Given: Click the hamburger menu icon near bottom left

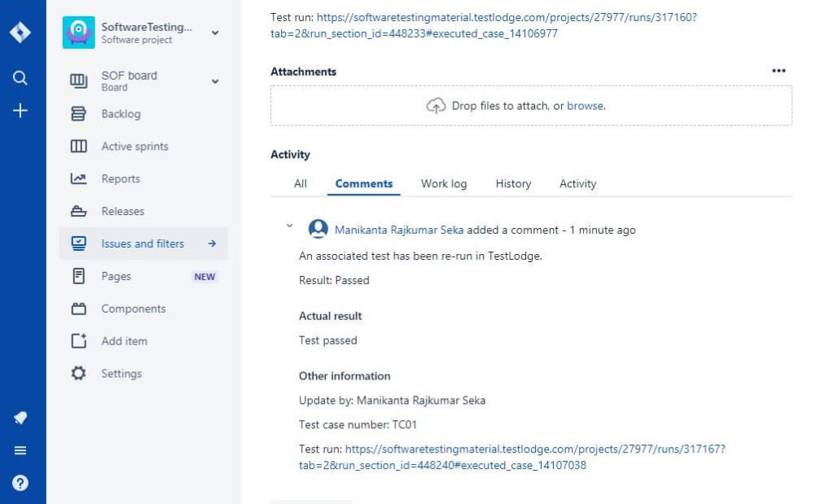Looking at the screenshot, I should coord(20,449).
